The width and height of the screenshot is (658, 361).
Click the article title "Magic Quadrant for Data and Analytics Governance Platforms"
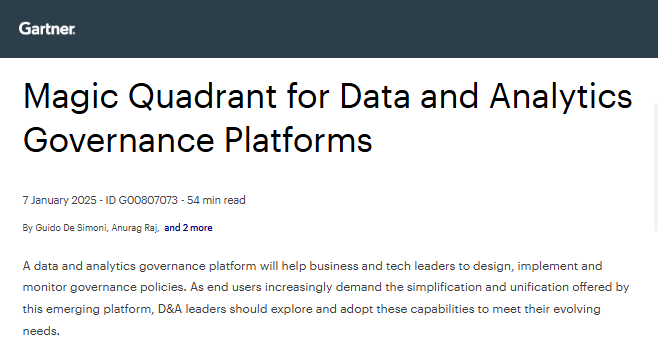327,118
